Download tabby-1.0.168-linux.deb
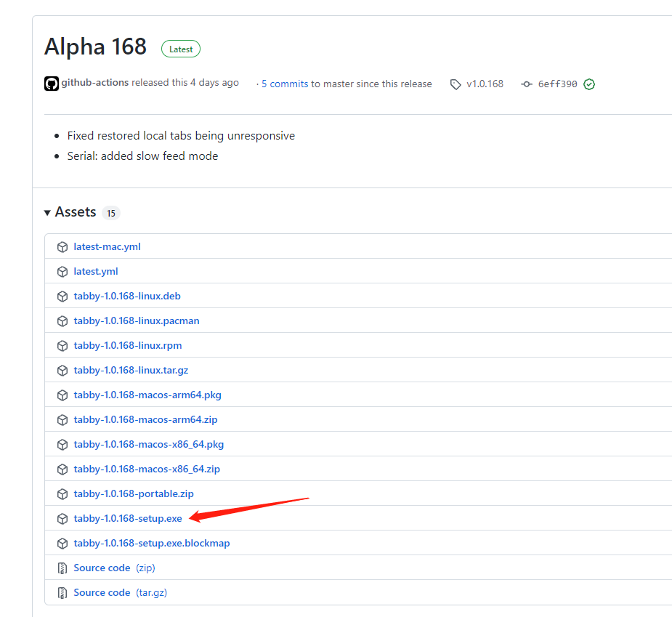 (x=127, y=297)
